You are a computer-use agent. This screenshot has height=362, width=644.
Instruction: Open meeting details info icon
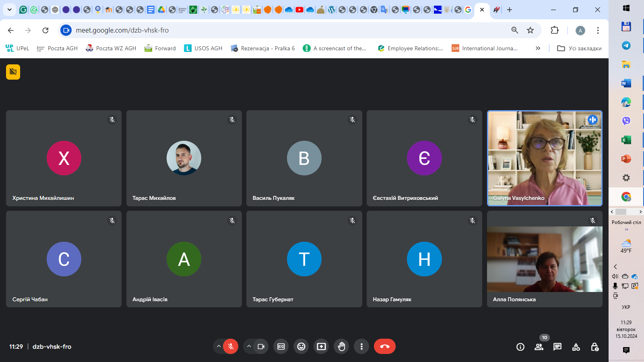520,347
